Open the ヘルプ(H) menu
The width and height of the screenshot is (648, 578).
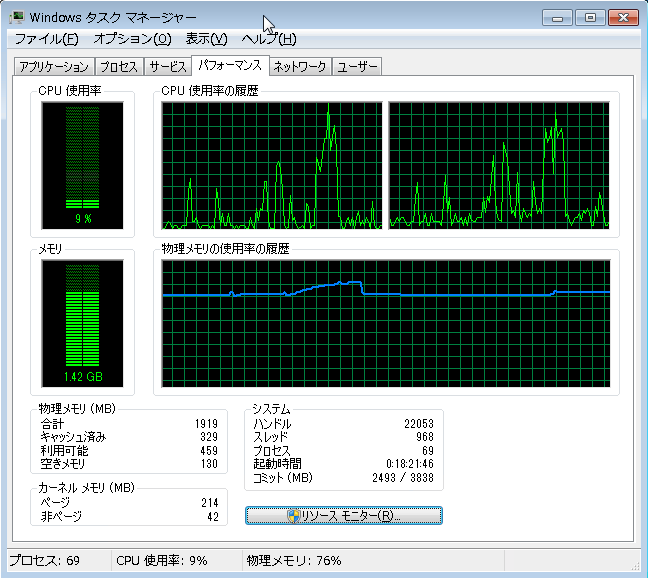269,39
